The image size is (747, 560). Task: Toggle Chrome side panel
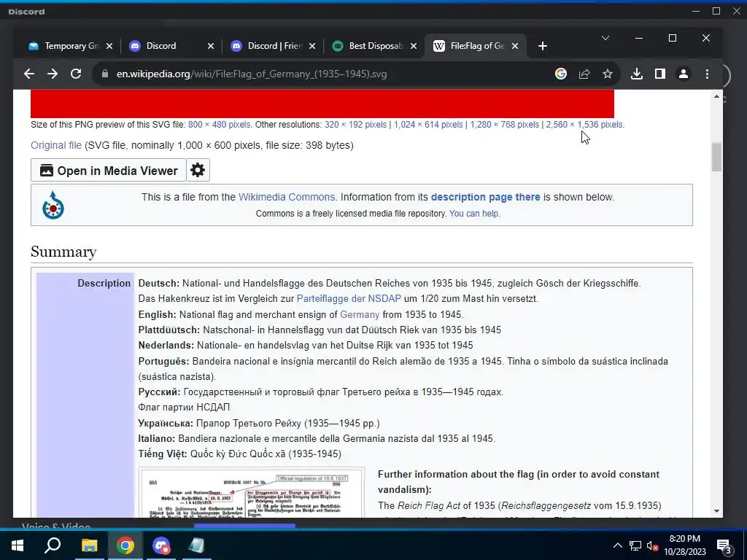pos(659,74)
